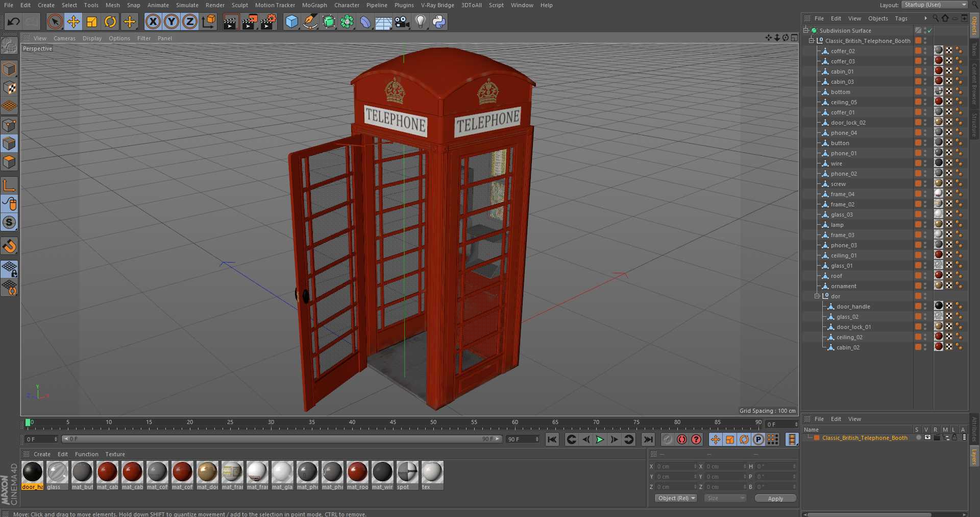
Task: Open the MoGraph menu
Action: click(x=314, y=5)
